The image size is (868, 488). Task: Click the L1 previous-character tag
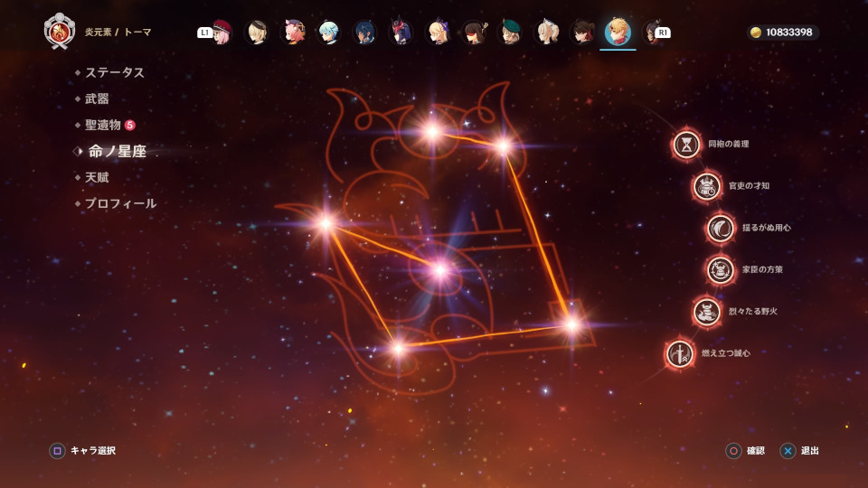pos(204,33)
